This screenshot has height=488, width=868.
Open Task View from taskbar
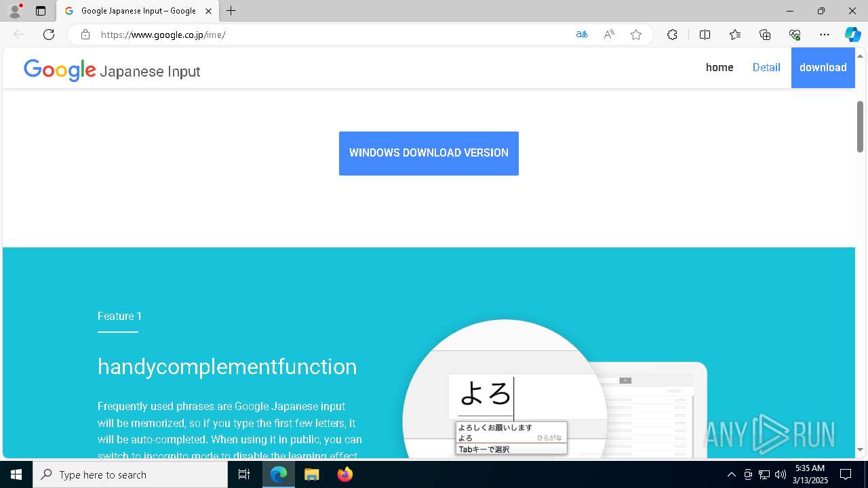(x=244, y=474)
